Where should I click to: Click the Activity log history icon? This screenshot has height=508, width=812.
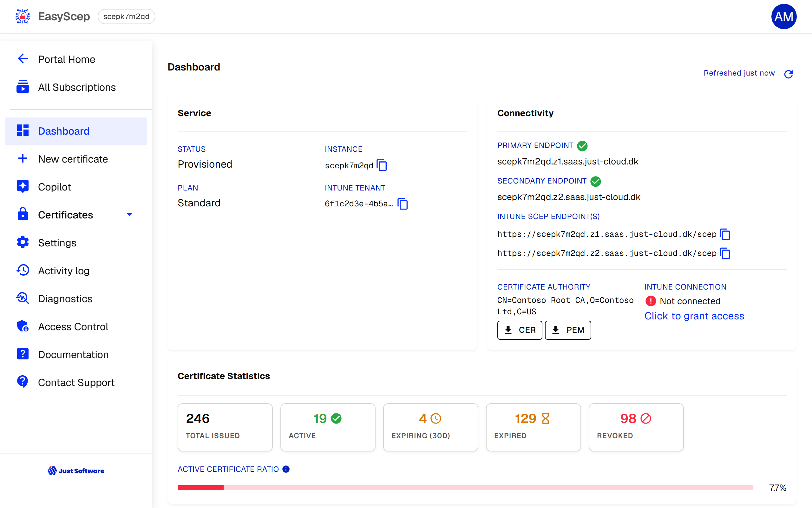[x=23, y=270]
